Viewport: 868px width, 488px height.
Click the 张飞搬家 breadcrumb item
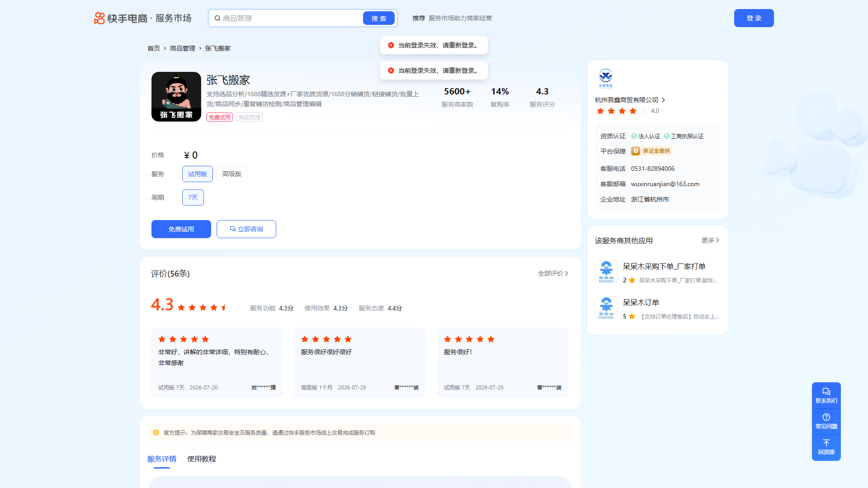pos(218,48)
